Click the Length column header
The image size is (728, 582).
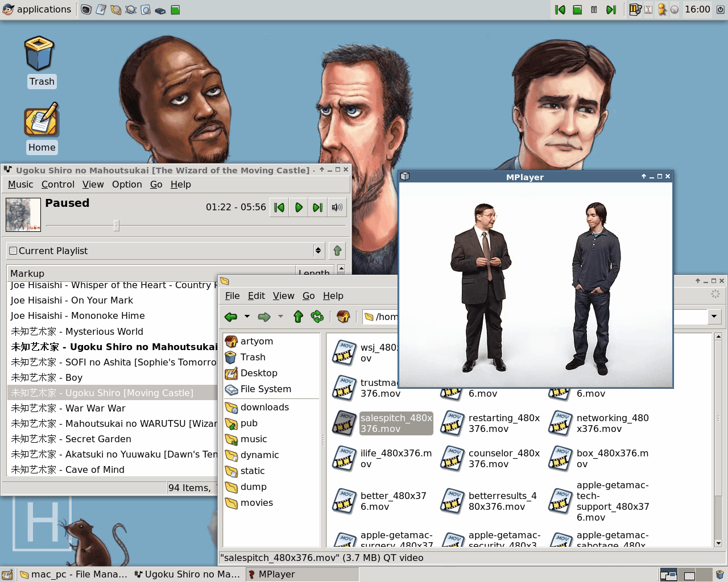coord(316,272)
